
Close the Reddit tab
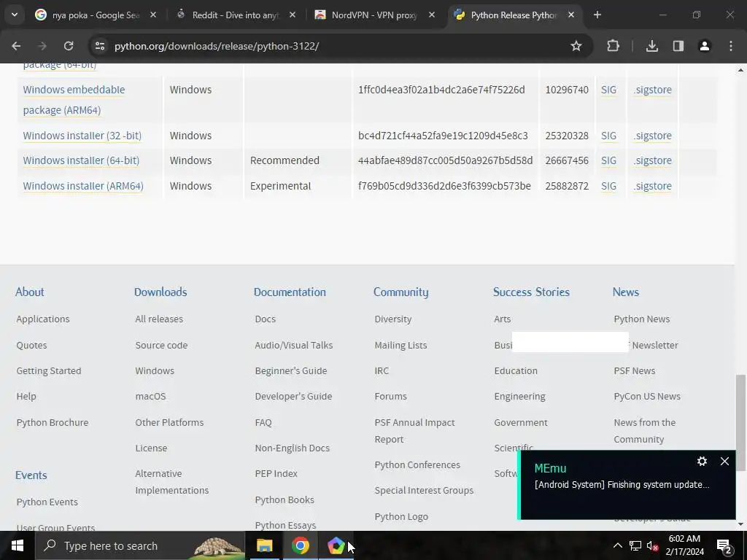point(293,15)
